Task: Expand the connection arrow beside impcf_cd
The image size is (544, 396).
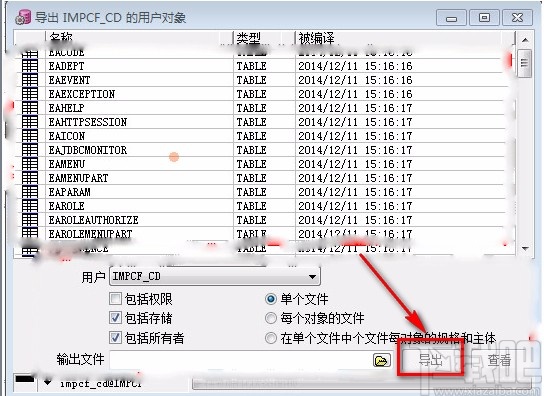Action: click(x=48, y=382)
